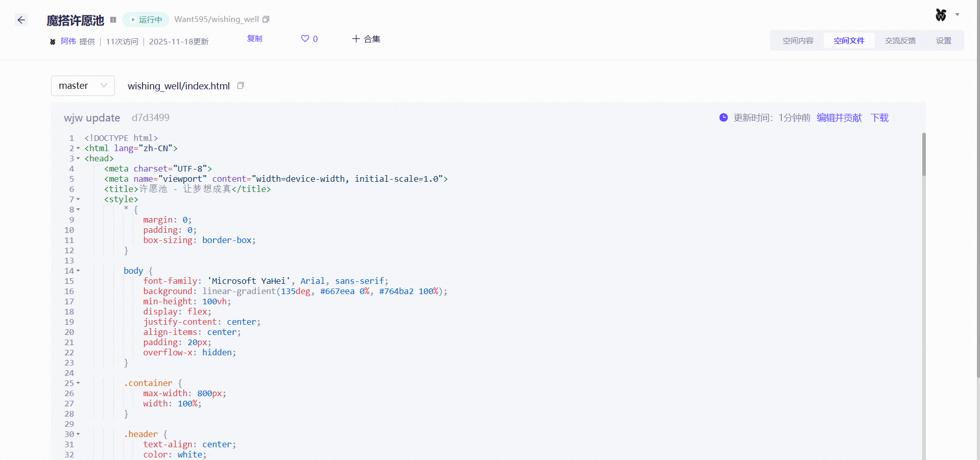Click the 2025-11-18更新 date text

179,42
